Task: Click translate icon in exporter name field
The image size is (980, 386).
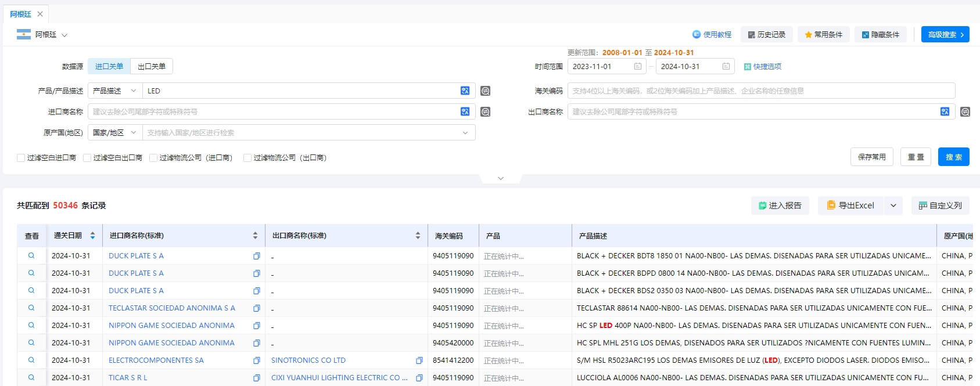Action: 945,111
